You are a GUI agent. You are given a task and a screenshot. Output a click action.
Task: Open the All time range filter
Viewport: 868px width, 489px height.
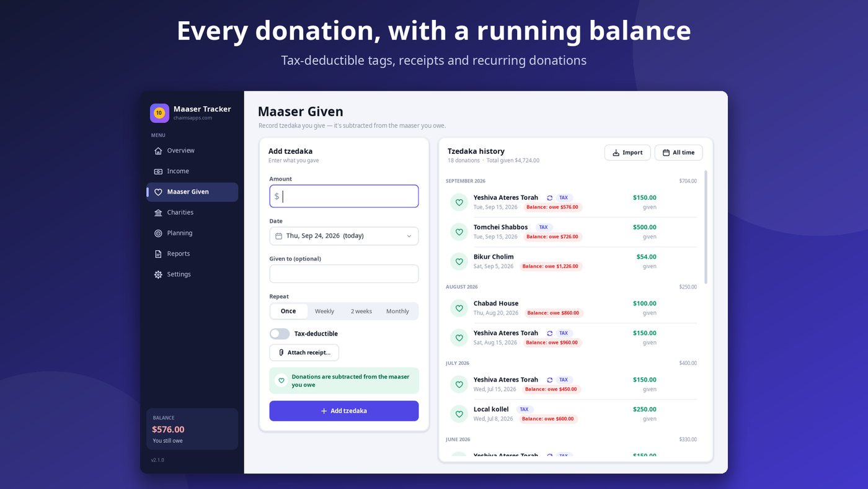tap(678, 153)
